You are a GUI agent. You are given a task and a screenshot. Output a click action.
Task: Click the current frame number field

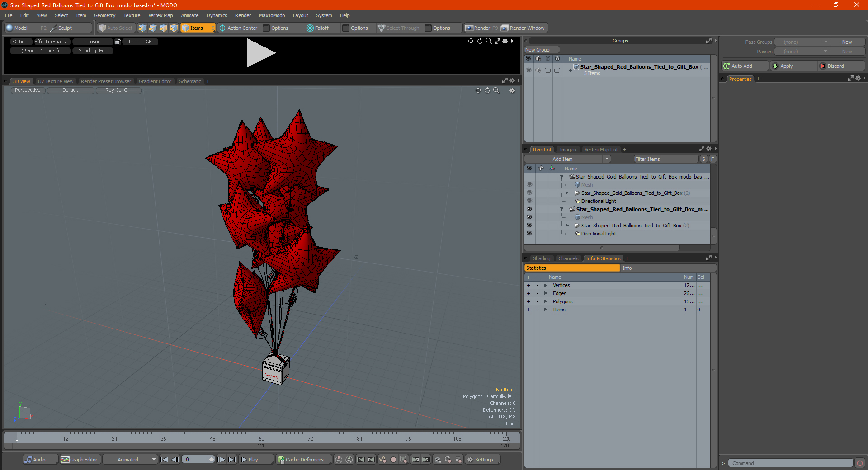pos(195,460)
